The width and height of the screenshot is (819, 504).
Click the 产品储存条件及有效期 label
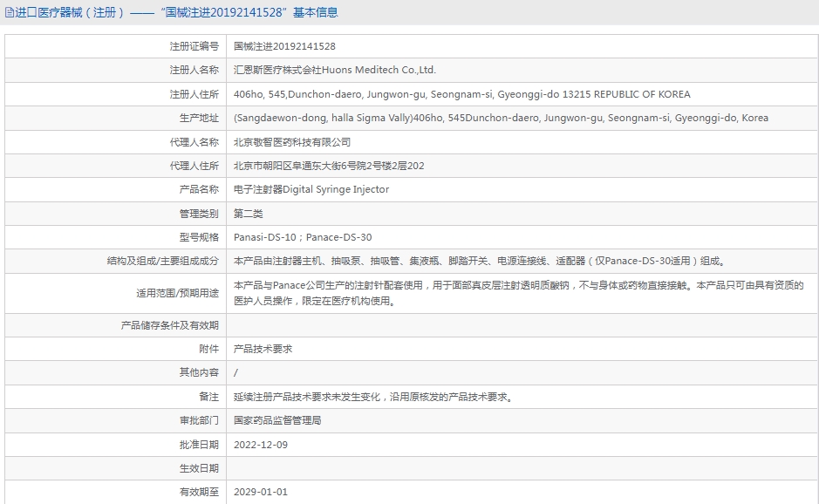tap(170, 325)
